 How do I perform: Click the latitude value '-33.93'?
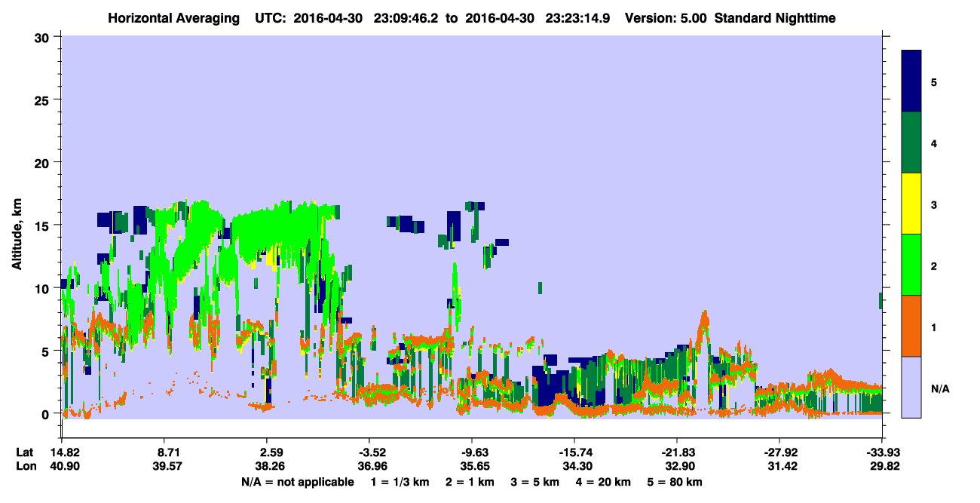pyautogui.click(x=882, y=452)
